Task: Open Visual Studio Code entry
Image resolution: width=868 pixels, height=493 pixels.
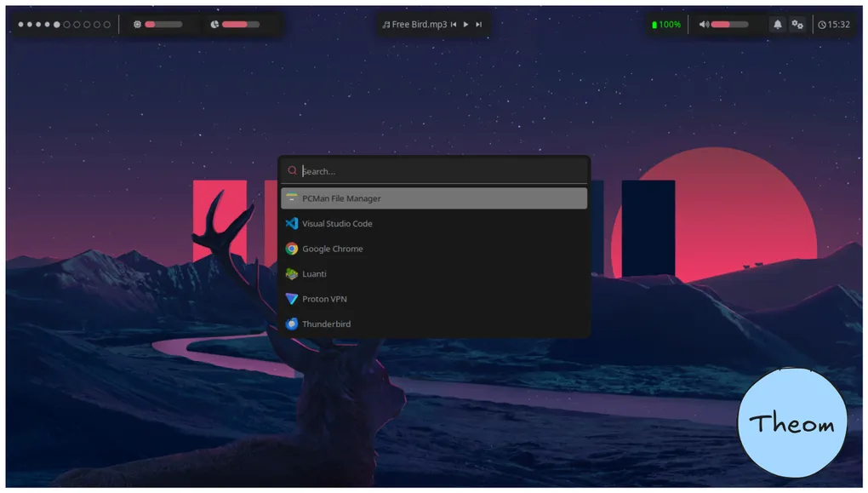Action: [x=337, y=224]
